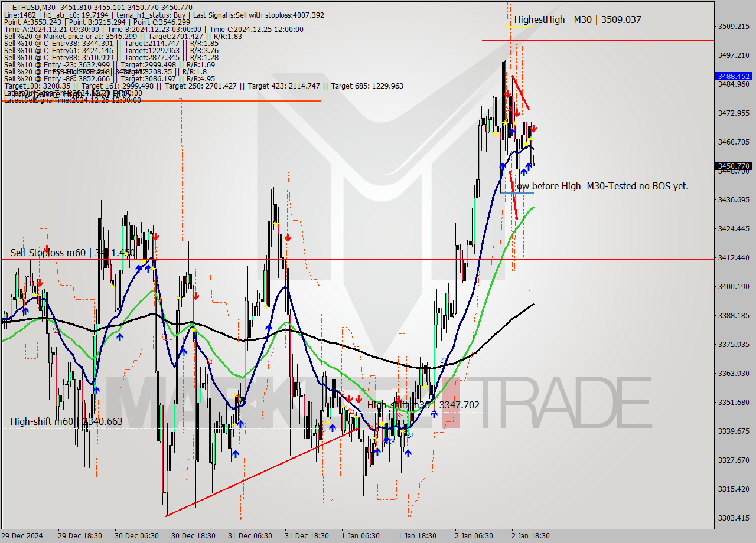Click the 'Sell %20 @ Entry -88: 3852.666' line
This screenshot has height=543, width=756.
point(109,78)
